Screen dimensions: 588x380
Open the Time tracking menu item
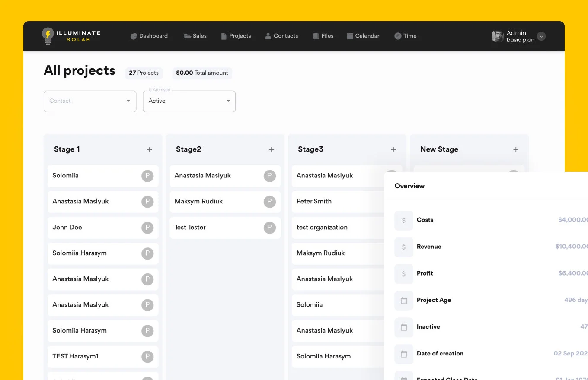pos(406,36)
